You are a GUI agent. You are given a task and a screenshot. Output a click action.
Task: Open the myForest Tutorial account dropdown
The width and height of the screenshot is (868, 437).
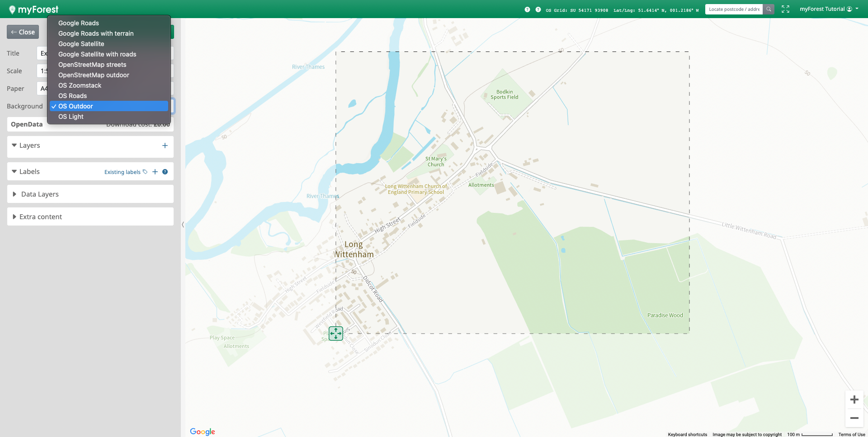[x=829, y=9]
